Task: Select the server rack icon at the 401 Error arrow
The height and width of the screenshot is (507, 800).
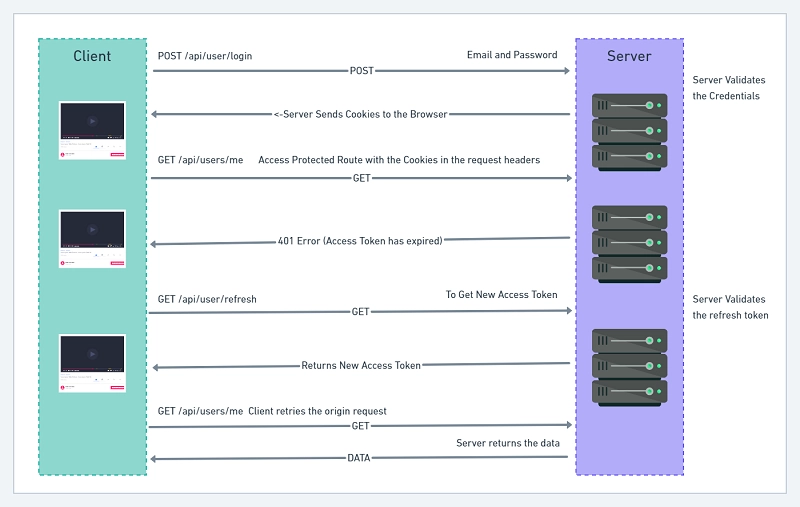Action: (629, 243)
